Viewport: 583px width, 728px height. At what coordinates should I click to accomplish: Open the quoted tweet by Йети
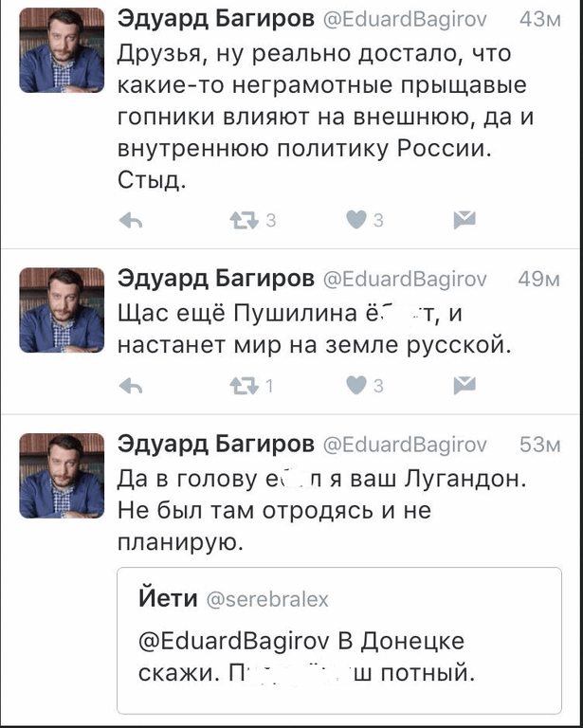pyautogui.click(x=339, y=640)
